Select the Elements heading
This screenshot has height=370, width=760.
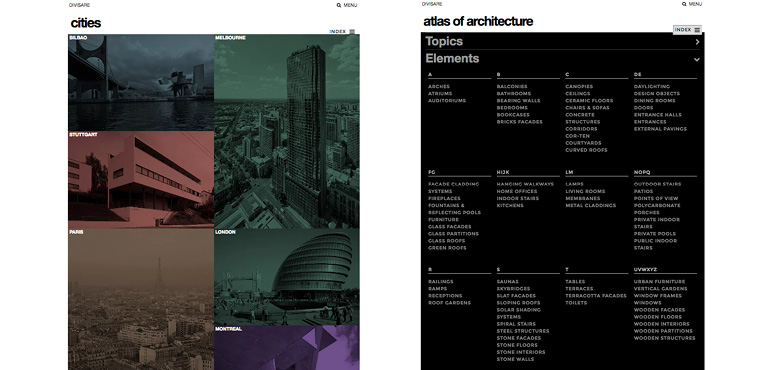pyautogui.click(x=452, y=59)
